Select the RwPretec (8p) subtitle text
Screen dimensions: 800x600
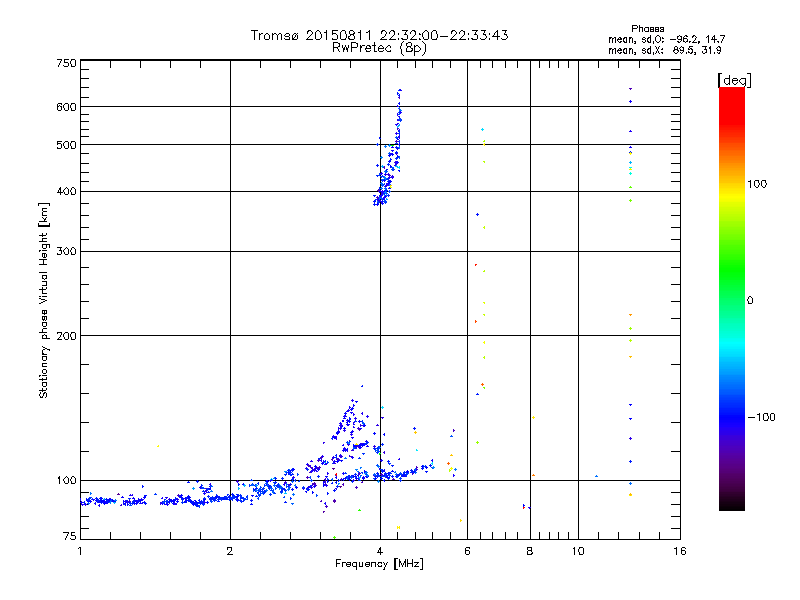coord(379,48)
